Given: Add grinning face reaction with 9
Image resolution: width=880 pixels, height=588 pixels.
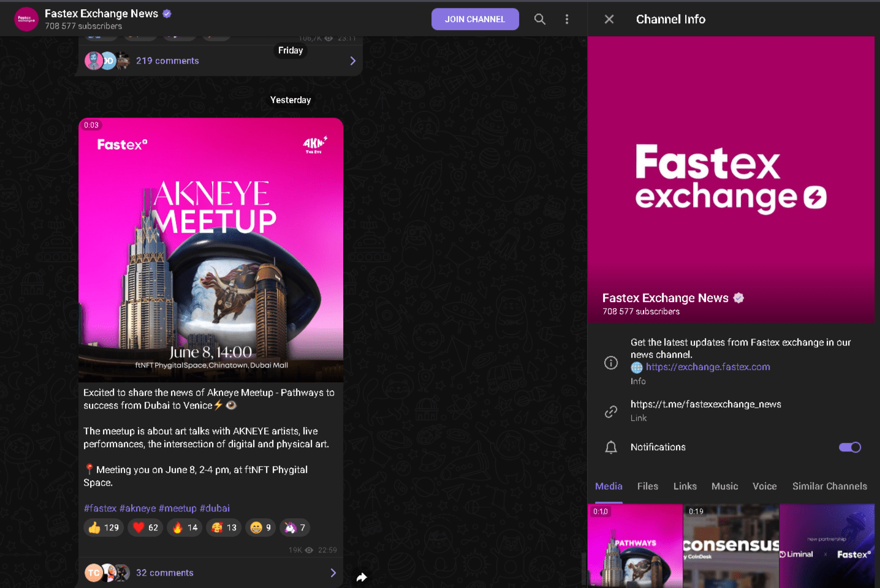Looking at the screenshot, I should 260,527.
